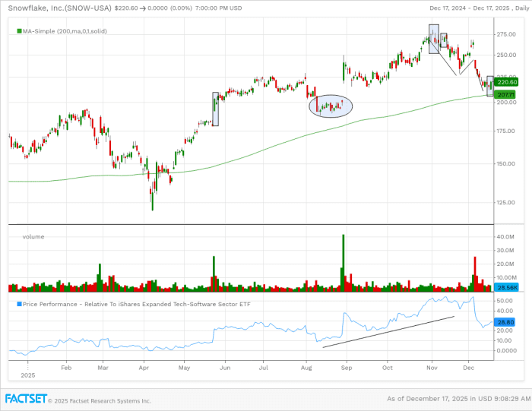This screenshot has width=532, height=411.
Task: Click the Apr month label on time axis
Action: coord(144,368)
